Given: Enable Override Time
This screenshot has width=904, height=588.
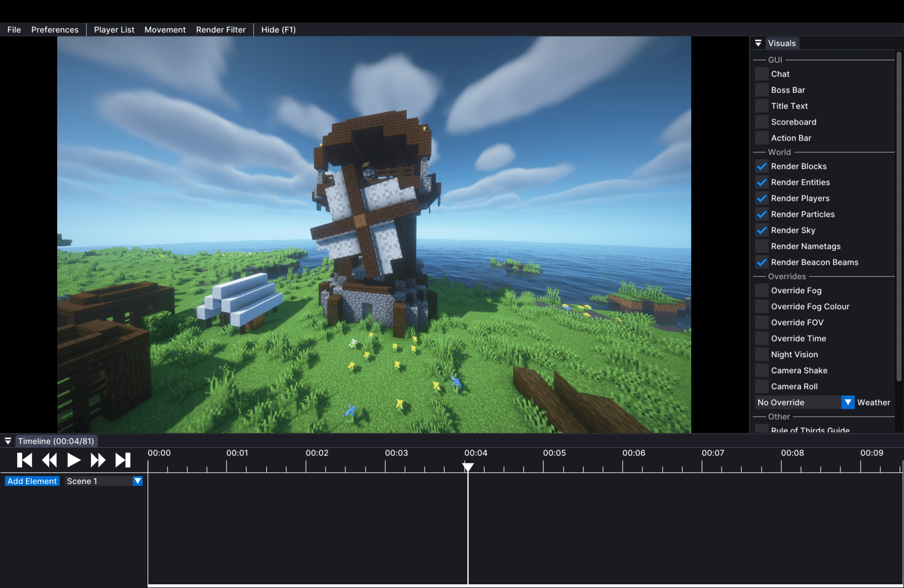Looking at the screenshot, I should click(x=762, y=339).
